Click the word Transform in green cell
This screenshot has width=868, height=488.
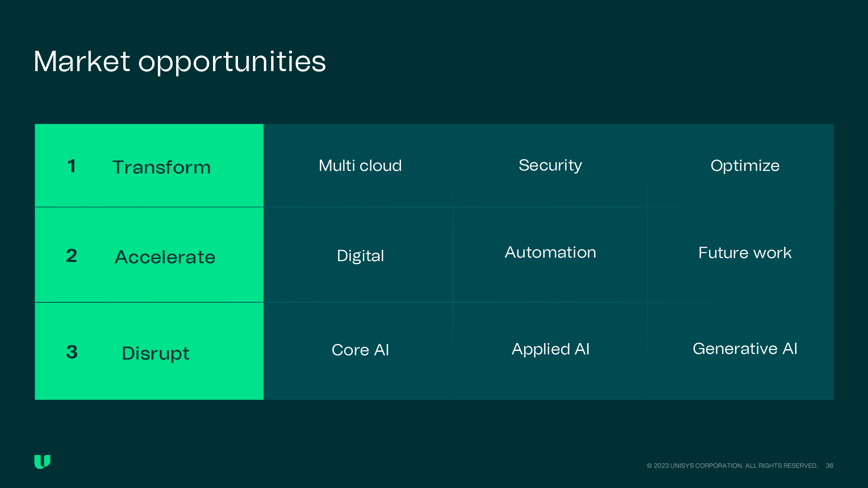click(161, 167)
